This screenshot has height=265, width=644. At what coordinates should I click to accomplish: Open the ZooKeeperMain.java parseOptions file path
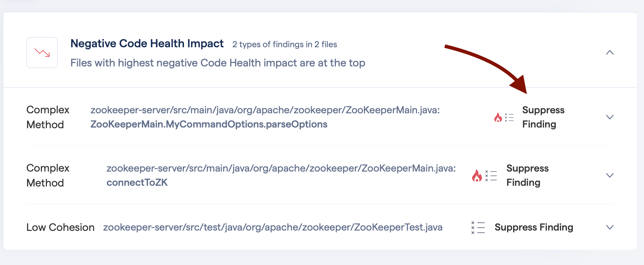tap(265, 110)
